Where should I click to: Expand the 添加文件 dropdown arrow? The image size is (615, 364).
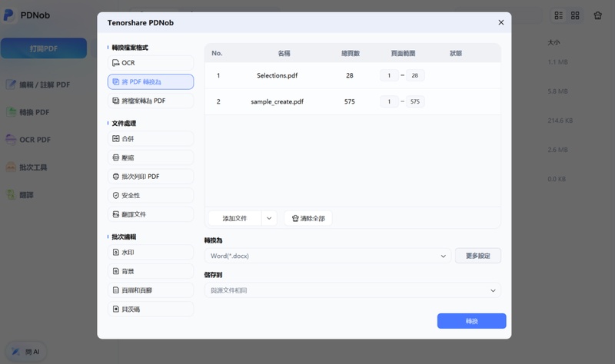[269, 218]
